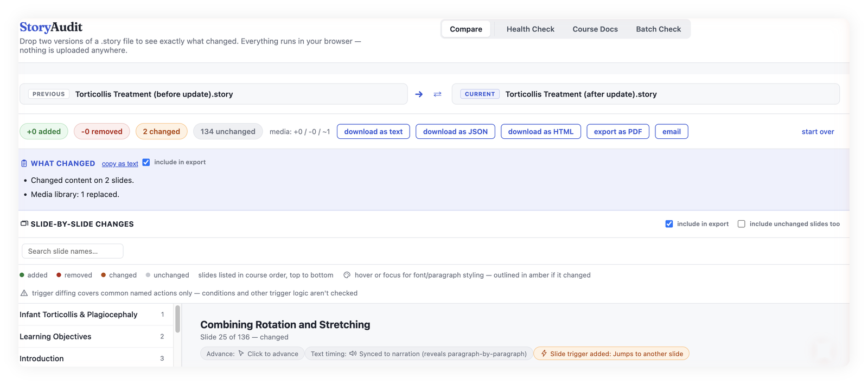This screenshot has height=385, width=868.
Task: Switch to the Compare tab
Action: pyautogui.click(x=466, y=29)
